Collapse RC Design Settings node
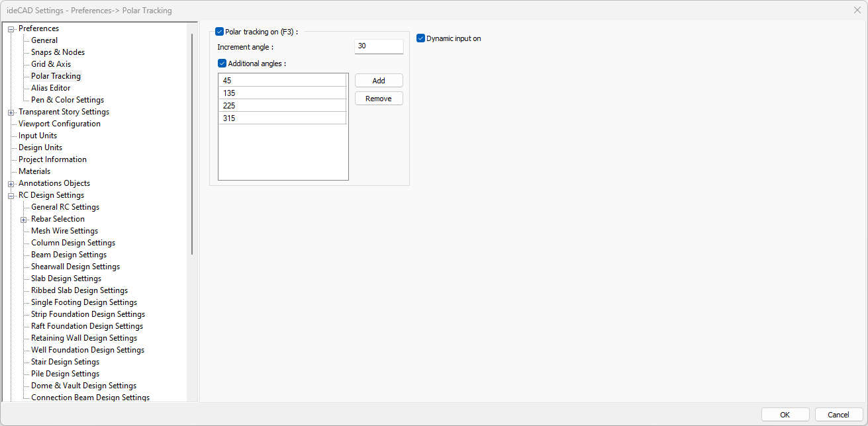Screen dimensions: 868x426 click(x=11, y=196)
